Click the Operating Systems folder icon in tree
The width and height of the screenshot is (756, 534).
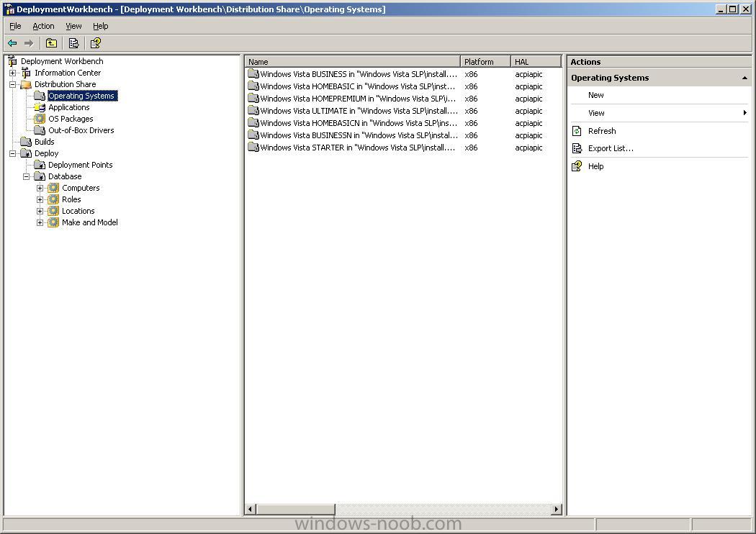pyautogui.click(x=40, y=96)
